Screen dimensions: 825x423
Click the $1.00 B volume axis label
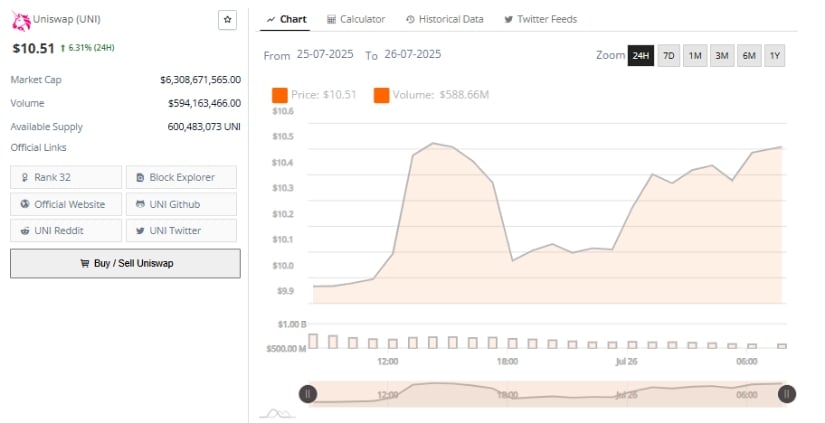[x=292, y=324]
